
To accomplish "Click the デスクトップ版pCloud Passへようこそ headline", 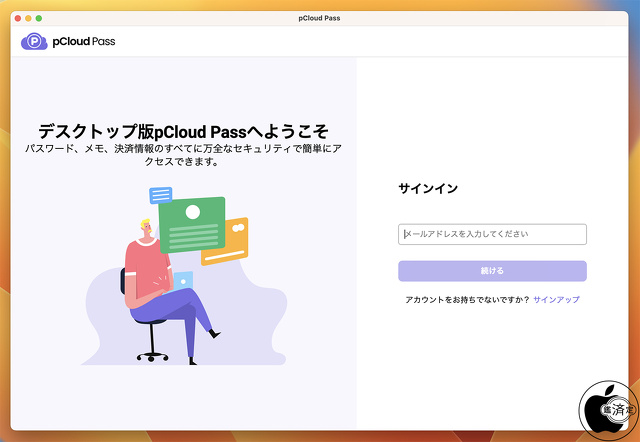I will tap(184, 132).
